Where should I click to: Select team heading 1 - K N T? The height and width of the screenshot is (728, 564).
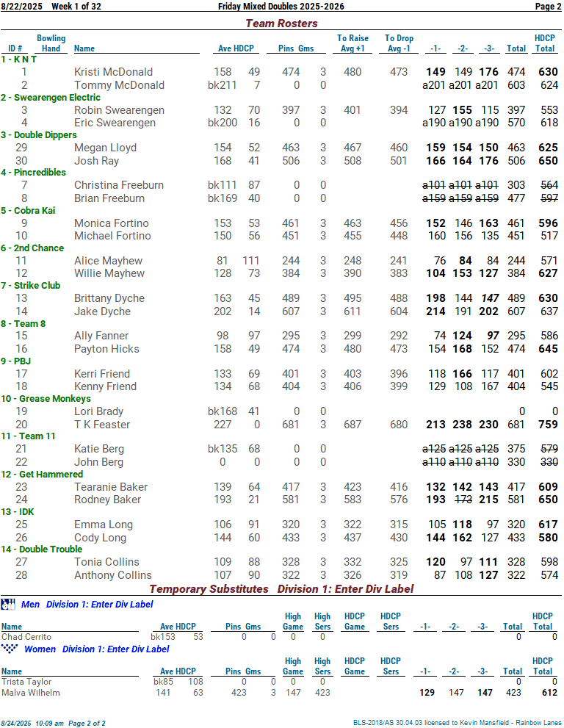tap(18, 60)
